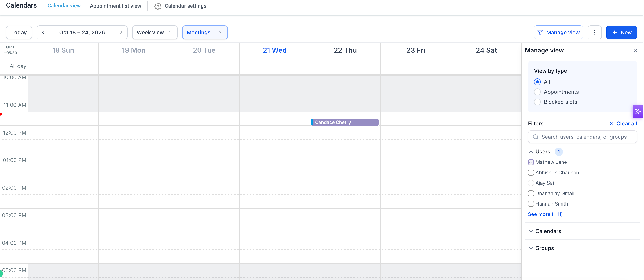Check the Ajay Sai checkbox
The width and height of the screenshot is (644, 280).
click(531, 183)
